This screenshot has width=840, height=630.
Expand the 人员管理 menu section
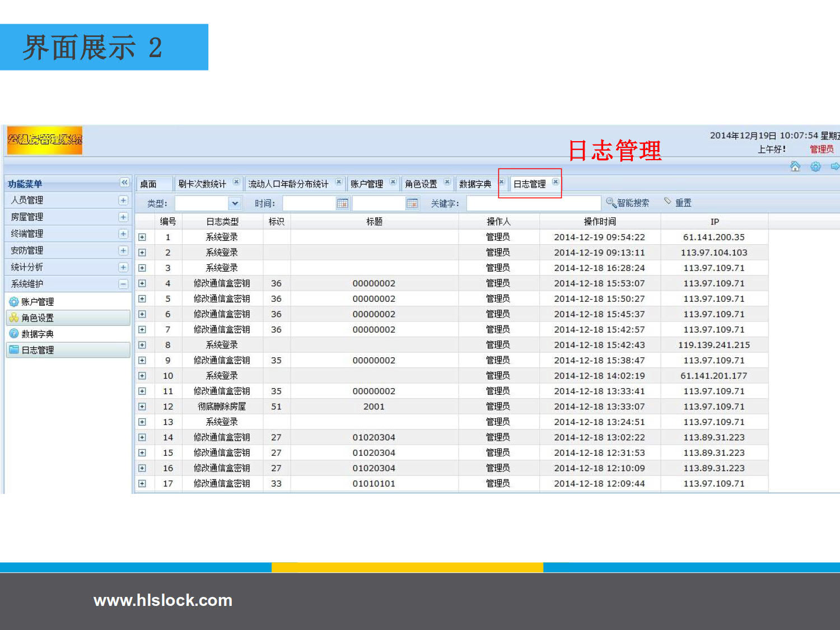click(123, 200)
